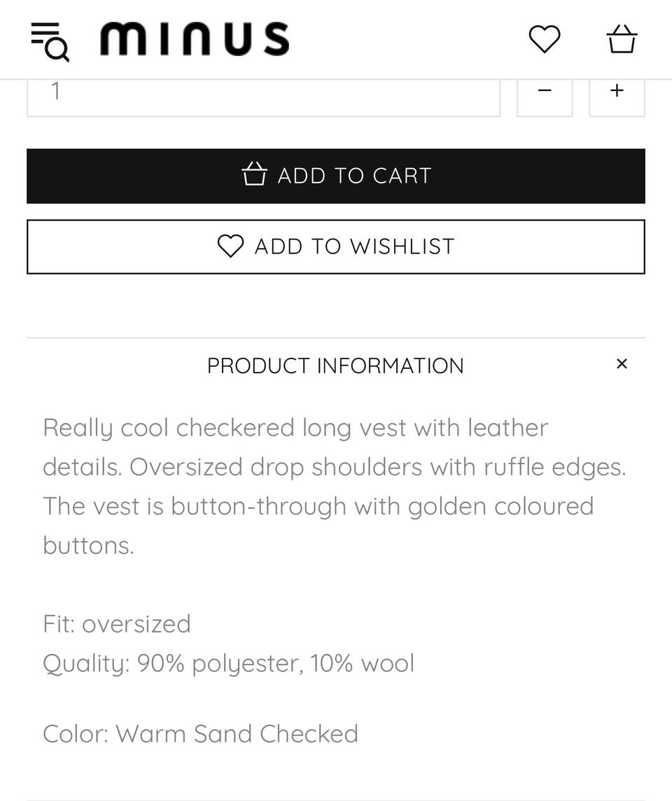The height and width of the screenshot is (801, 672).
Task: Click the 'Fit: oversized' text line
Action: [x=117, y=625]
